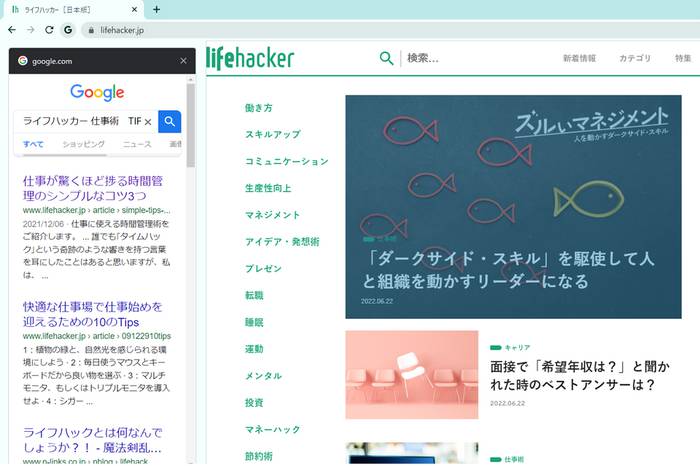Click the Google favicon in side panel header
The height and width of the screenshot is (466, 700).
tap(23, 61)
